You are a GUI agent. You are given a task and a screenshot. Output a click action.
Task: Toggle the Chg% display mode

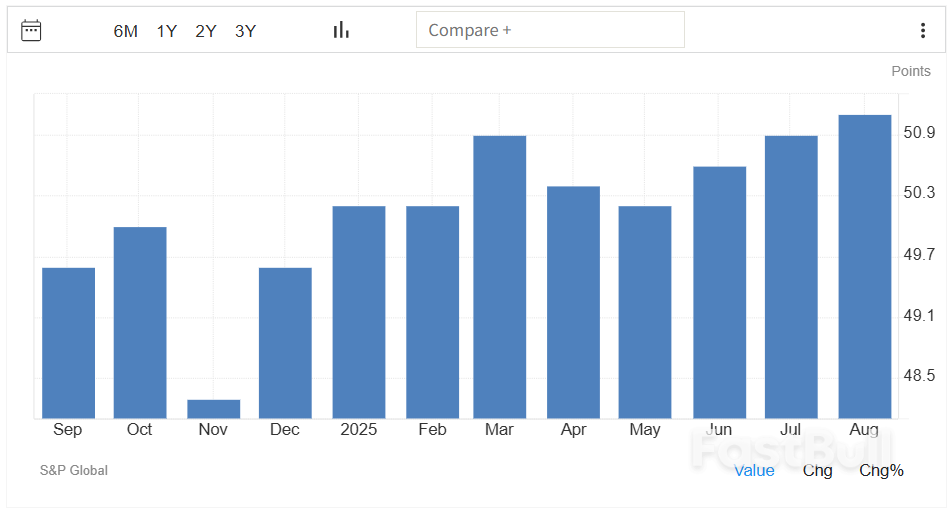coord(881,470)
